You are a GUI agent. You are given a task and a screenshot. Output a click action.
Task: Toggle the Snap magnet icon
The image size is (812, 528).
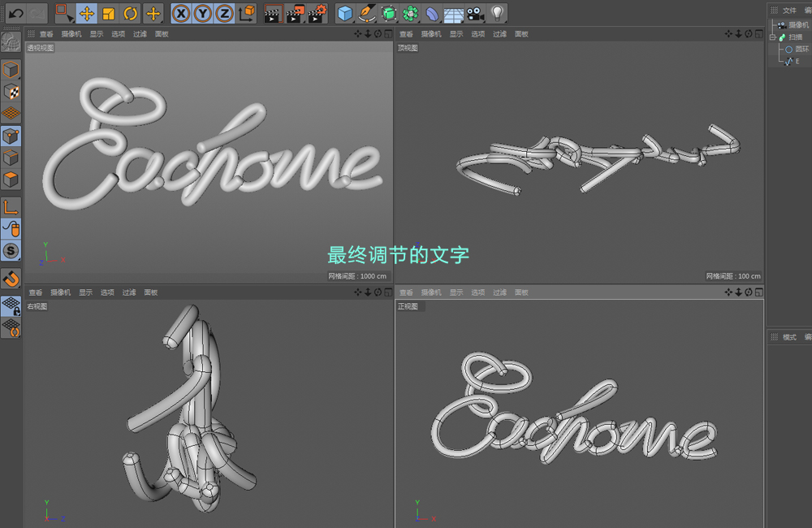tap(11, 279)
